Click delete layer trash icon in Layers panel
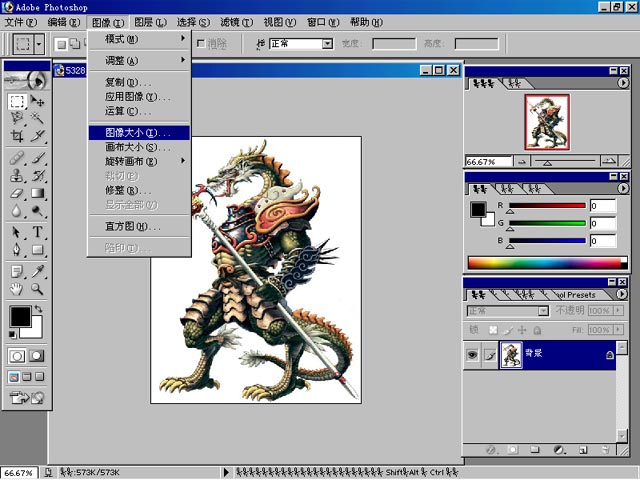Screen dimensions: 640x480 click(x=606, y=450)
